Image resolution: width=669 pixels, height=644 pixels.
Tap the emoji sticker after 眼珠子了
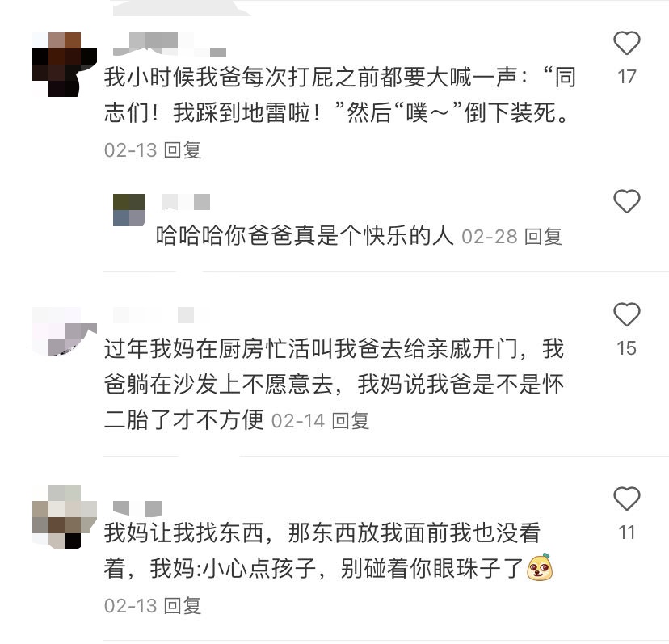pyautogui.click(x=540, y=566)
